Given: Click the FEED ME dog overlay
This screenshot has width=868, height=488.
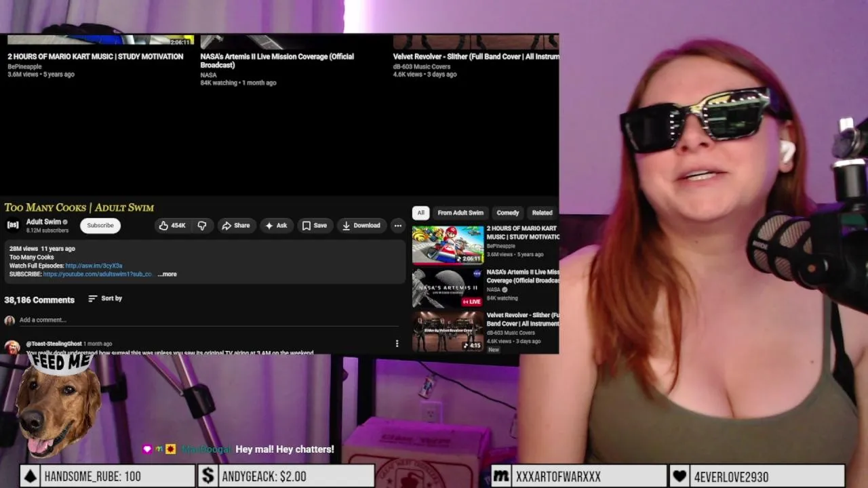Looking at the screenshot, I should [58, 405].
